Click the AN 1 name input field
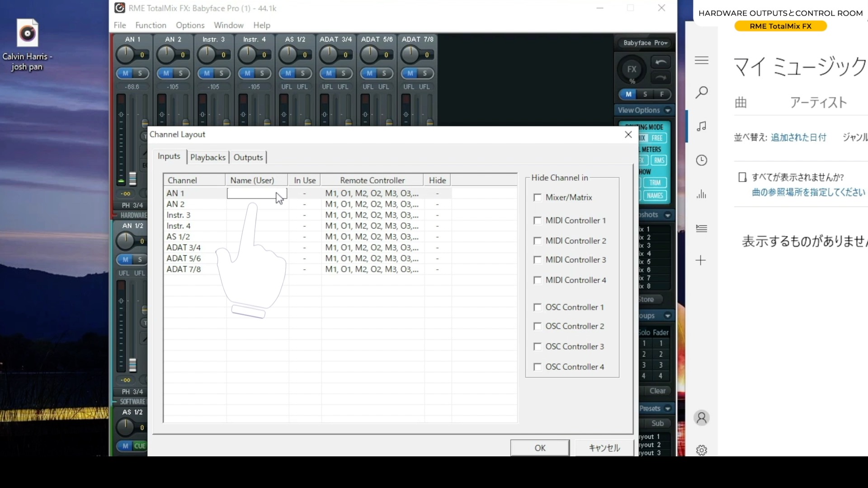The height and width of the screenshot is (488, 868). 256,193
